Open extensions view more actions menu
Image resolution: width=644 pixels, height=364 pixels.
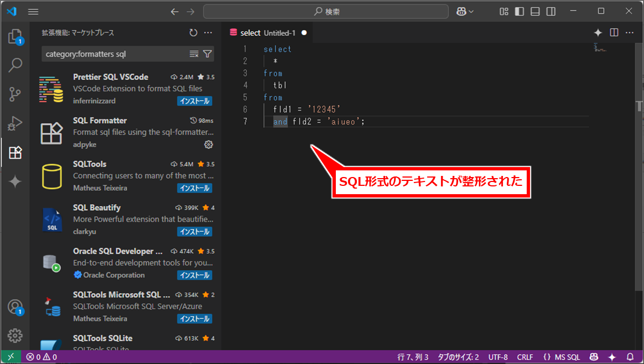tap(208, 33)
